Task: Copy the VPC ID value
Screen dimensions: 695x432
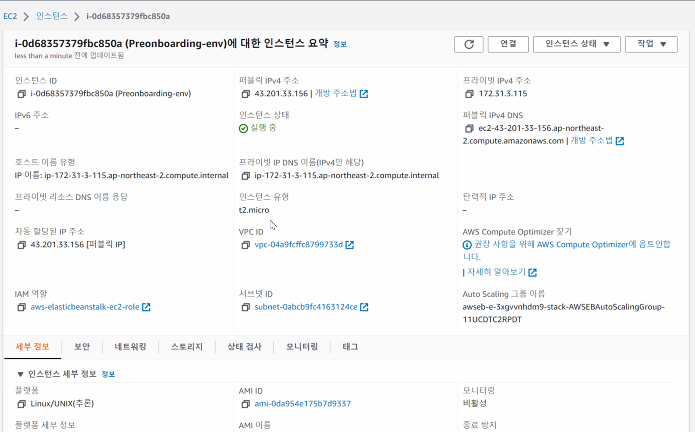Action: coord(246,245)
